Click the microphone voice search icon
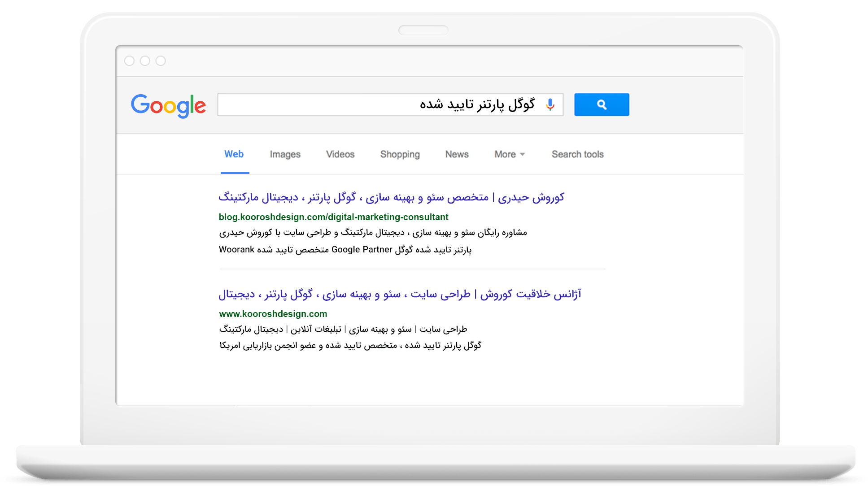 (x=550, y=104)
